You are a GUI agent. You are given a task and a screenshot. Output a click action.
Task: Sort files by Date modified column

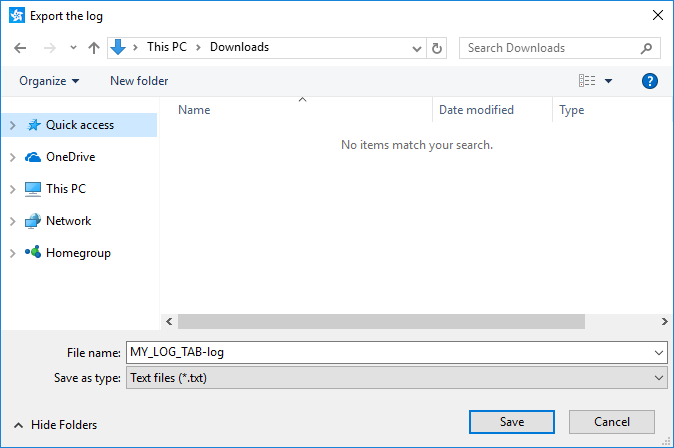click(x=476, y=110)
